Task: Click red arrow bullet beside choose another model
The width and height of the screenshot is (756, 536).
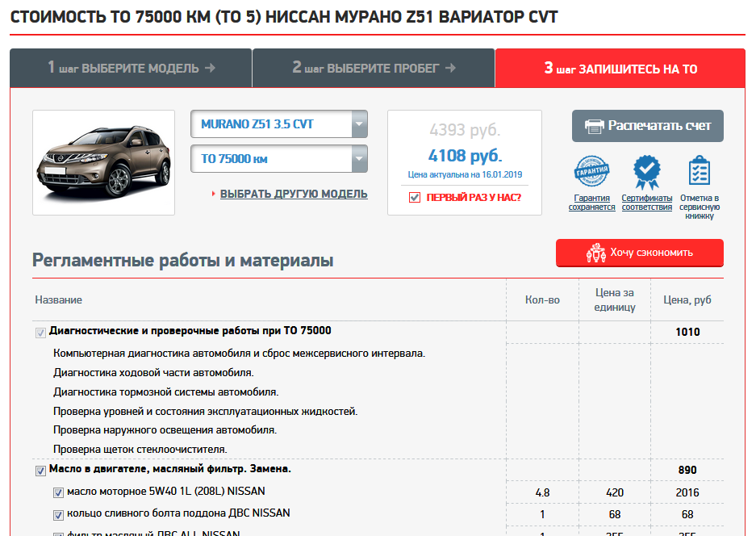Action: (213, 194)
